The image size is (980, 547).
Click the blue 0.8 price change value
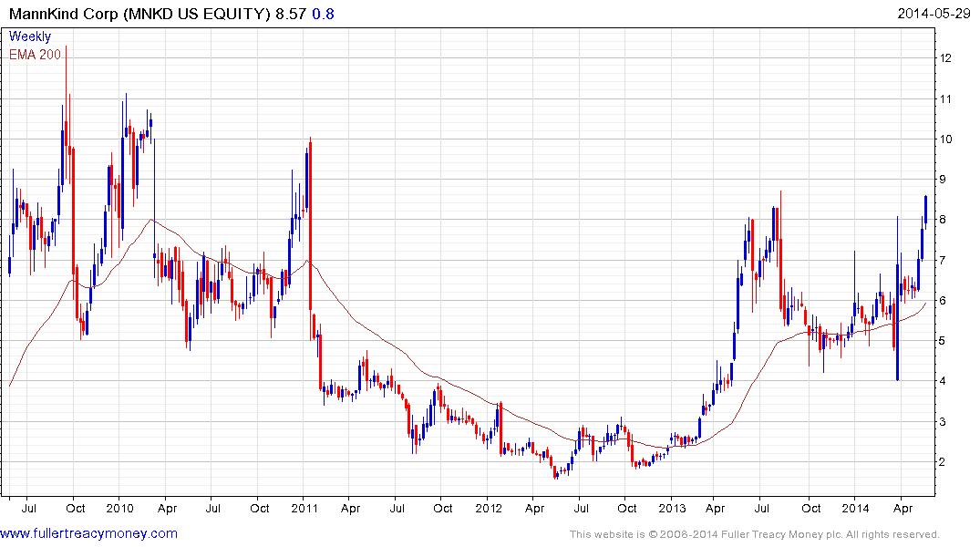[x=323, y=14]
